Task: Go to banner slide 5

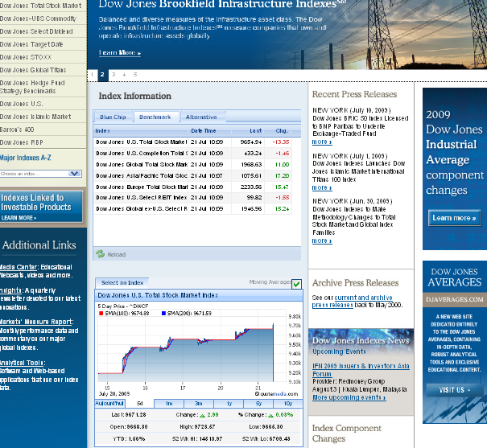Action: tap(135, 75)
